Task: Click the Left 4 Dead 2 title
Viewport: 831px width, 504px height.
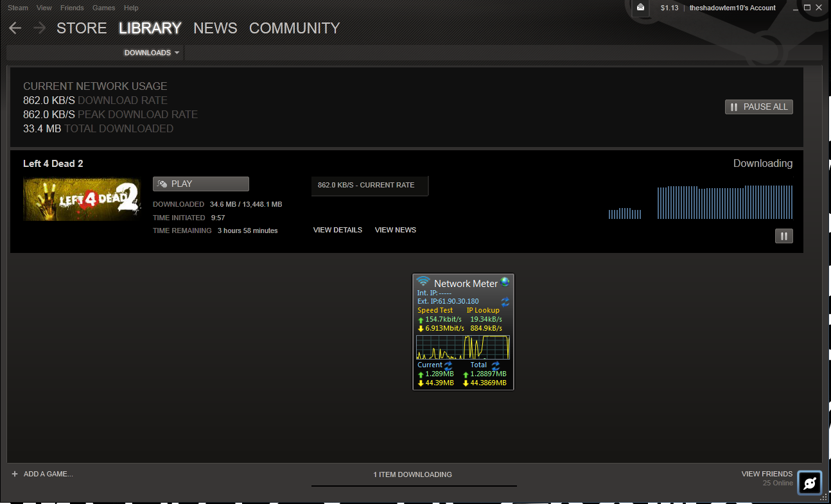Action: pos(53,164)
